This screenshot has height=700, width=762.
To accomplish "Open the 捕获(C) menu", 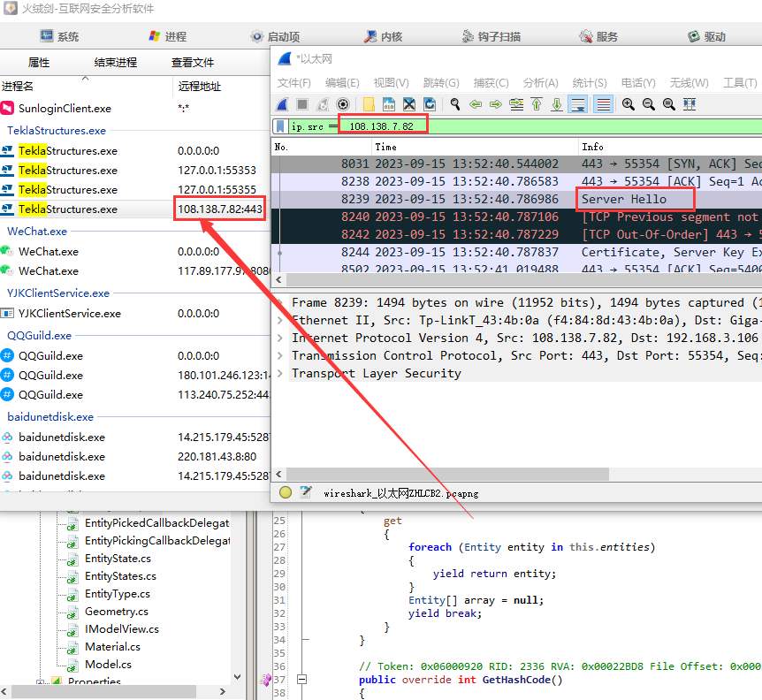I will (x=491, y=83).
